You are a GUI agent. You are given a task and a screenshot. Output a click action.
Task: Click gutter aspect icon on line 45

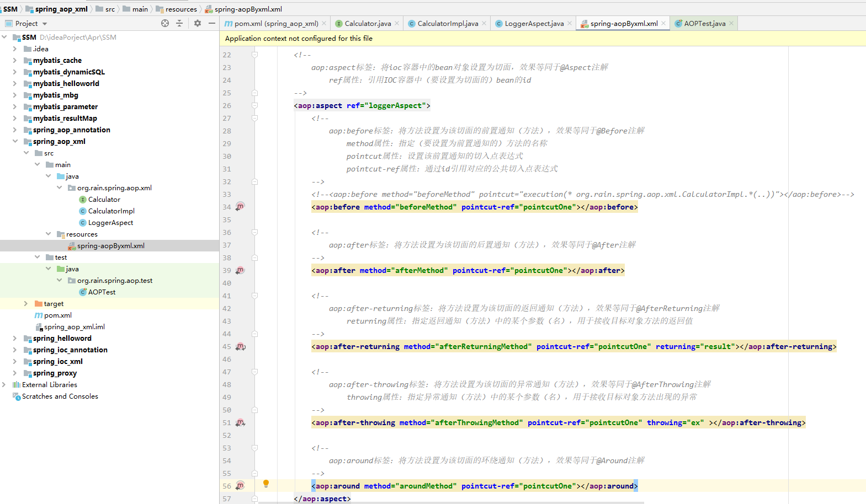tap(240, 346)
